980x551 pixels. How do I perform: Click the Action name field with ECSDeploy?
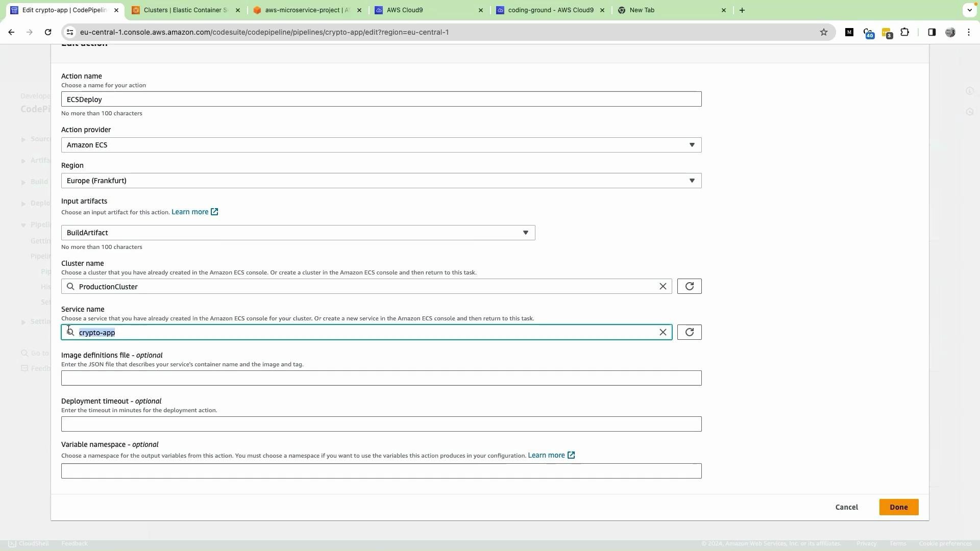[x=381, y=99]
